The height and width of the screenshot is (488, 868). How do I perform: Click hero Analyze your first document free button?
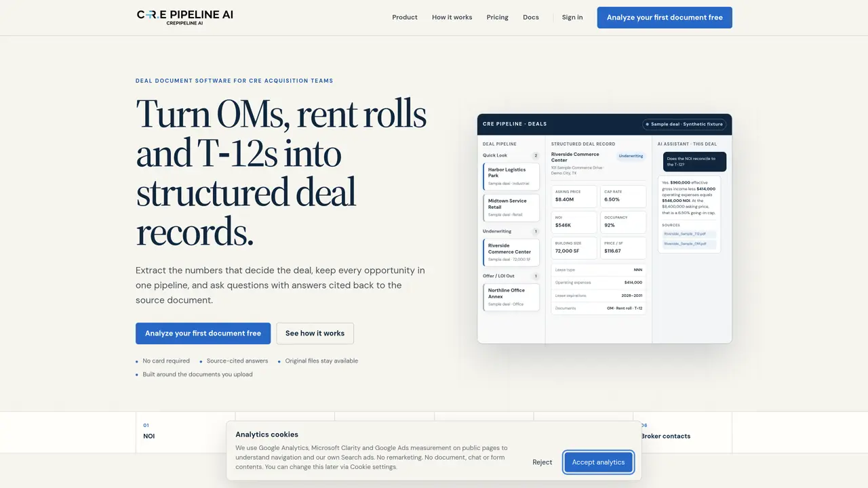(x=203, y=333)
